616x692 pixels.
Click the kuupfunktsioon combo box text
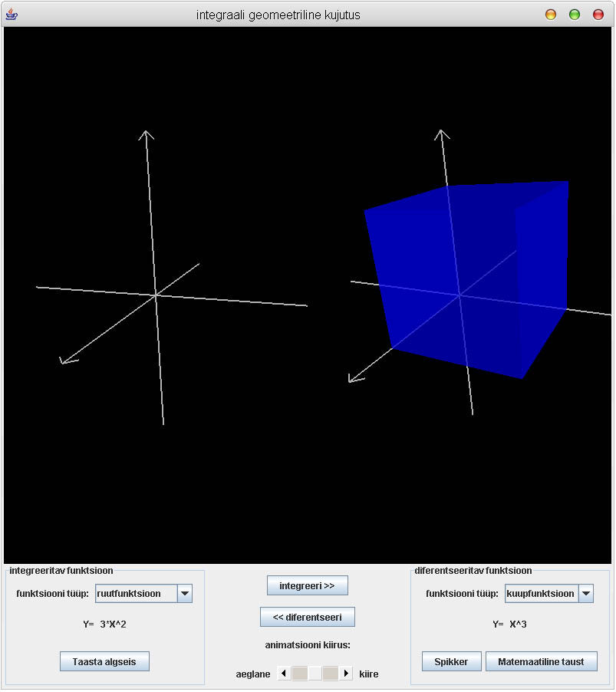pyautogui.click(x=541, y=594)
